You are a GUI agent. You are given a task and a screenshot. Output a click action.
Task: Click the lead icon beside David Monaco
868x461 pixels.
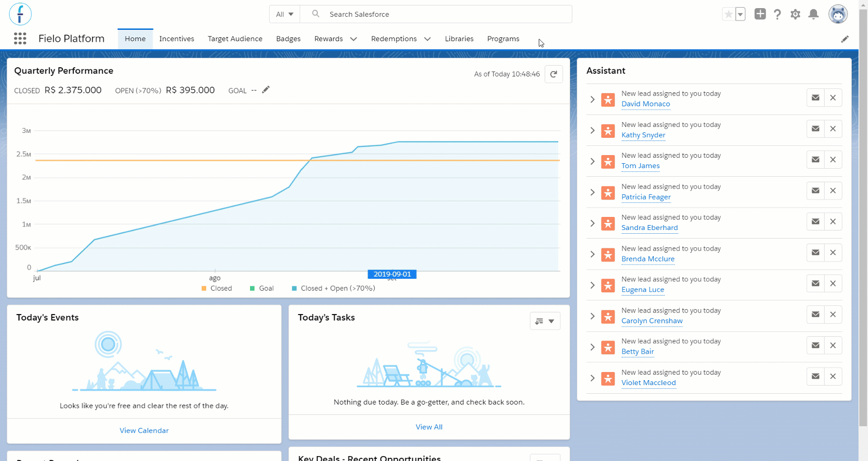tap(608, 100)
